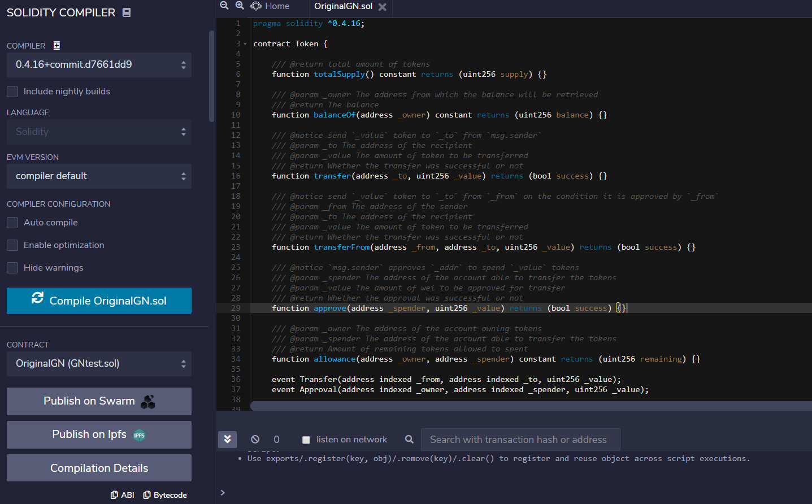Image resolution: width=812 pixels, height=504 pixels.
Task: Click the IPFS logo on the publish button
Action: pos(139,435)
